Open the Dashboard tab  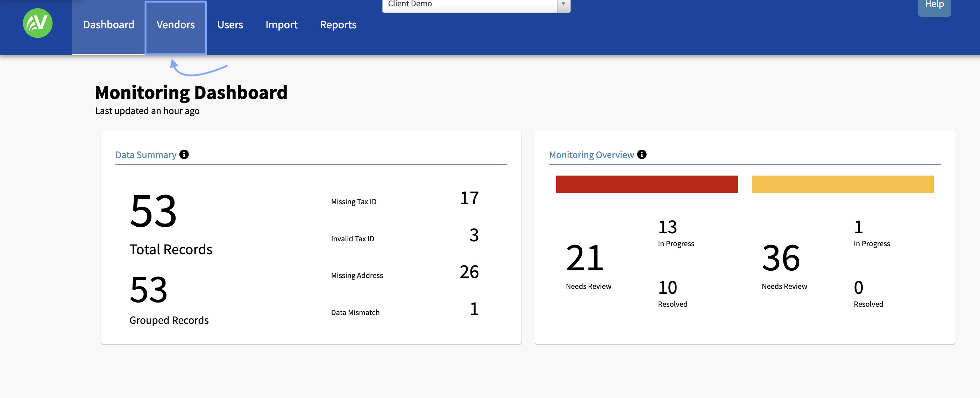108,25
